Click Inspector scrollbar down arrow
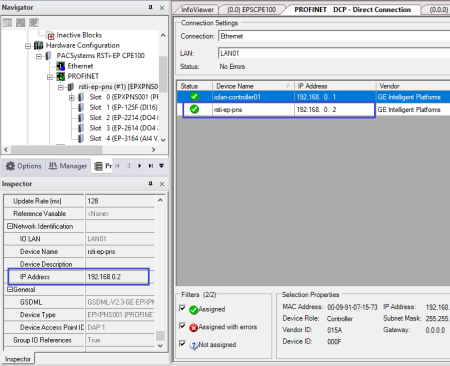The image size is (450, 366). coord(160,345)
